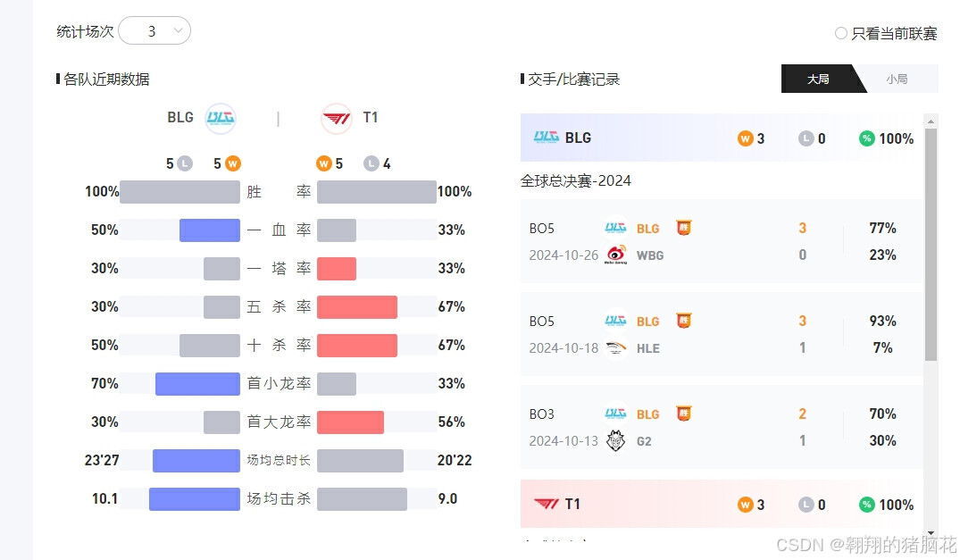Screen dimensions: 960x560
Task: Click the WBG team logo
Action: coord(615,255)
